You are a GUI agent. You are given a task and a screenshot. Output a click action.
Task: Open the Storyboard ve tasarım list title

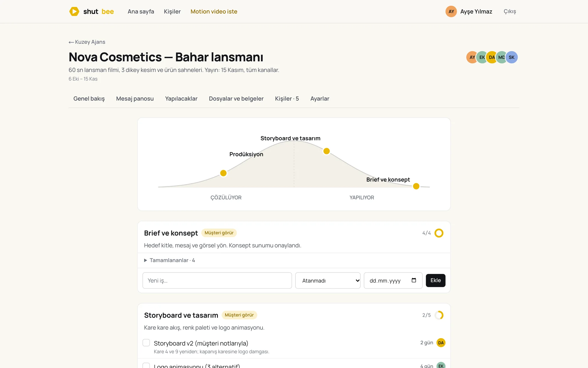181,315
